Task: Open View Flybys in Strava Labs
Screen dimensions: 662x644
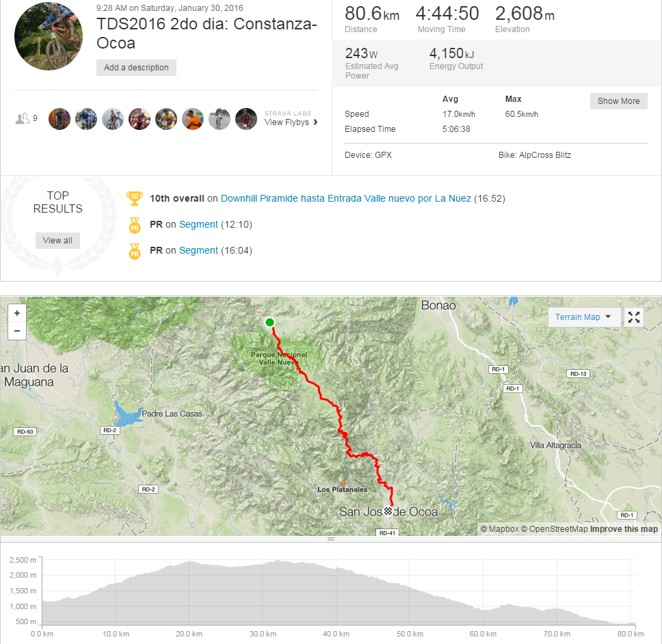Action: [x=291, y=122]
